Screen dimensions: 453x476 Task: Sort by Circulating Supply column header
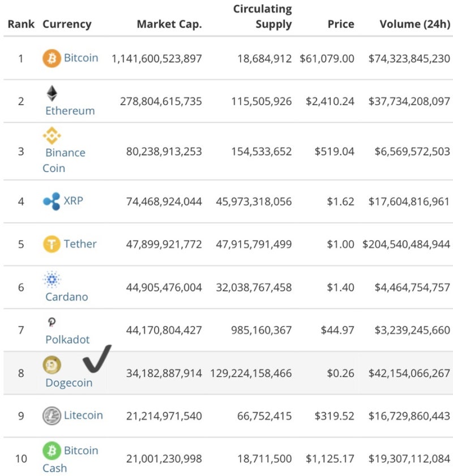(x=262, y=16)
